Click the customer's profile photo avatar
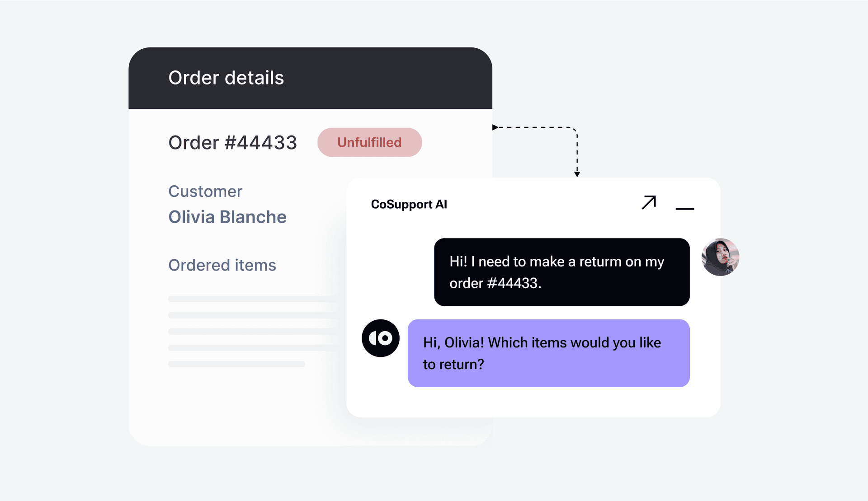This screenshot has height=501, width=868. pos(720,257)
